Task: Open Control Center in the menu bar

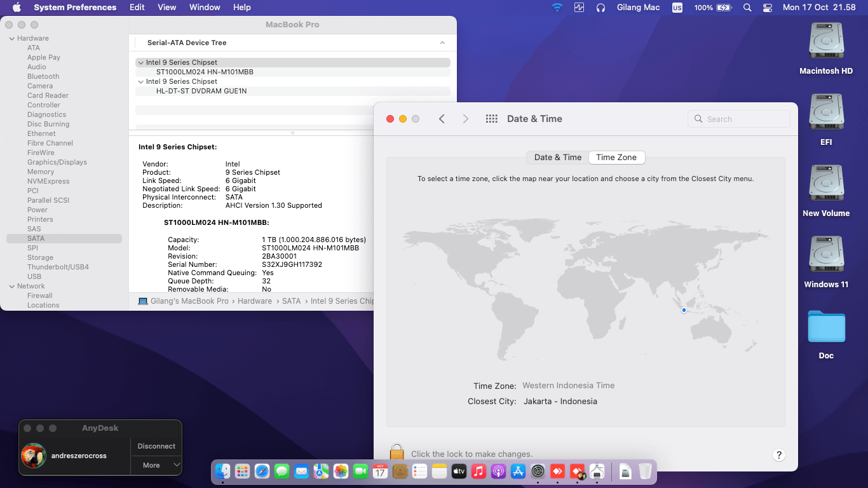Action: (x=768, y=8)
